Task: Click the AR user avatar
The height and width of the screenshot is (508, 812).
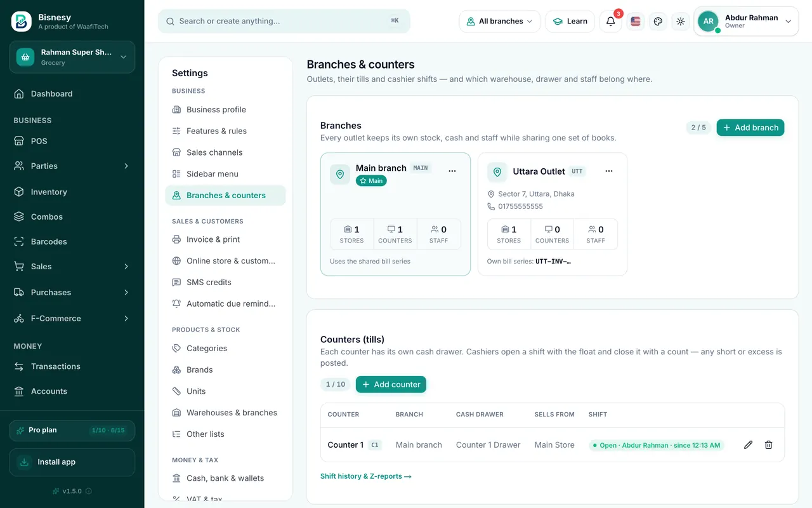Action: tap(708, 21)
